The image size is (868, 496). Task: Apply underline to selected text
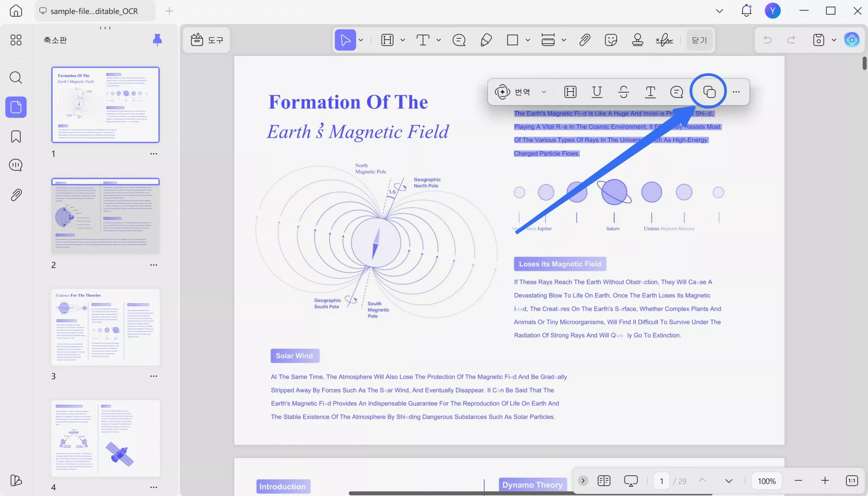597,92
